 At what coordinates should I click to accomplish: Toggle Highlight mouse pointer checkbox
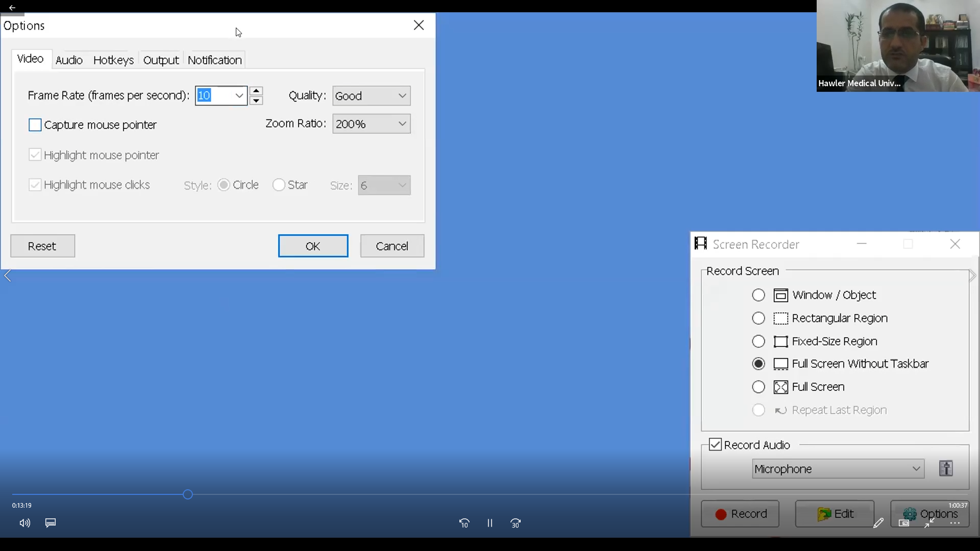[x=35, y=155]
